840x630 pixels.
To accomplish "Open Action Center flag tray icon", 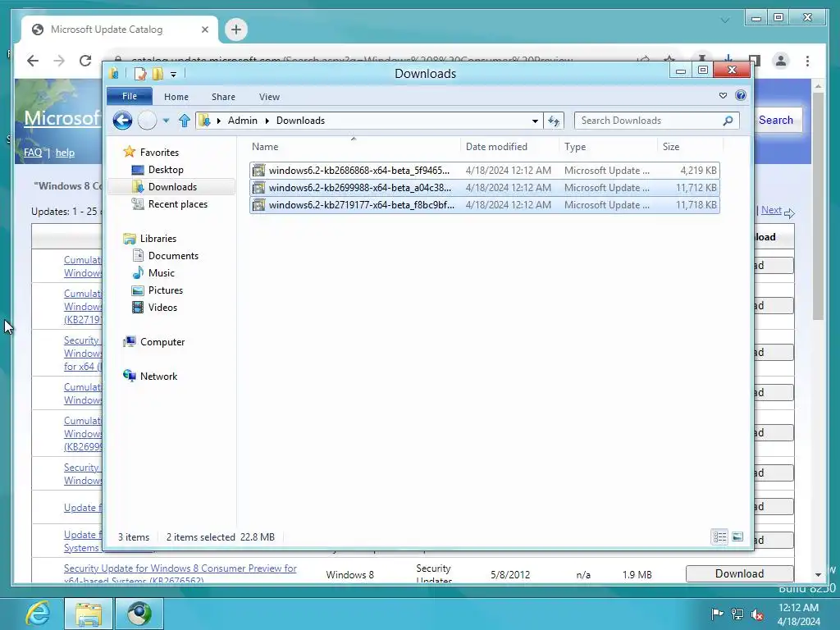I will pyautogui.click(x=717, y=614).
